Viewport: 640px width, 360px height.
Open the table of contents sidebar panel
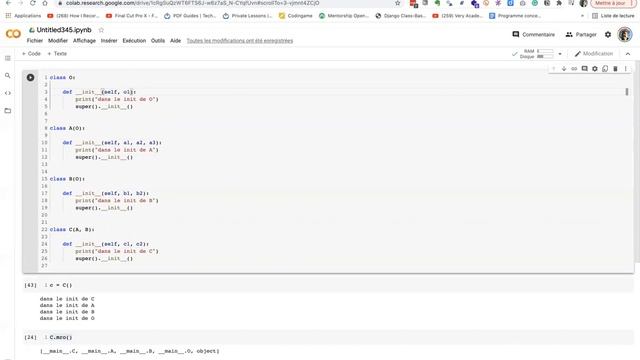(8, 58)
